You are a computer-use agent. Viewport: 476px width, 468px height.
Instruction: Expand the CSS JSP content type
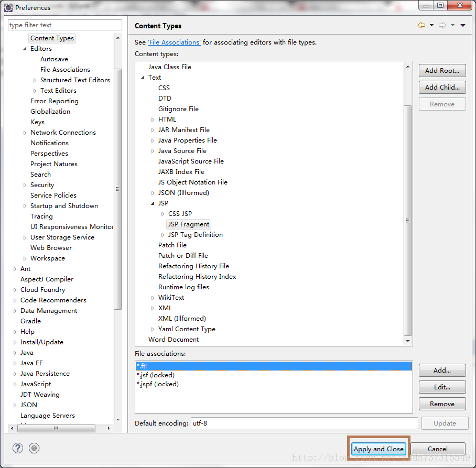point(163,214)
